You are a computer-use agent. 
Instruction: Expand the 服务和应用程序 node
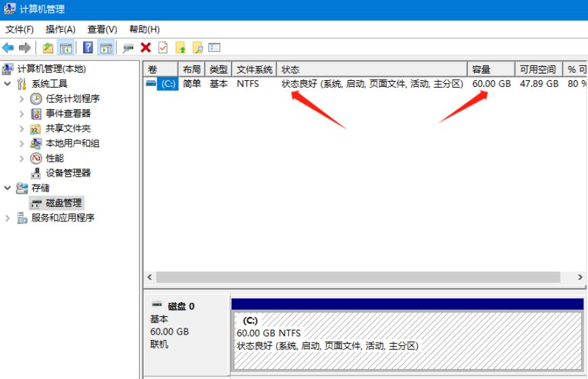[x=7, y=218]
